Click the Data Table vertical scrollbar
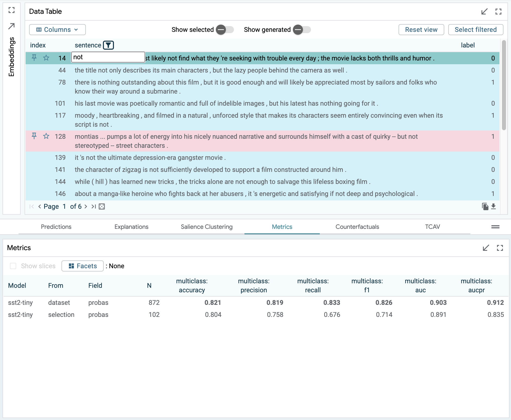Screen dimensions: 511x420 click(504, 85)
